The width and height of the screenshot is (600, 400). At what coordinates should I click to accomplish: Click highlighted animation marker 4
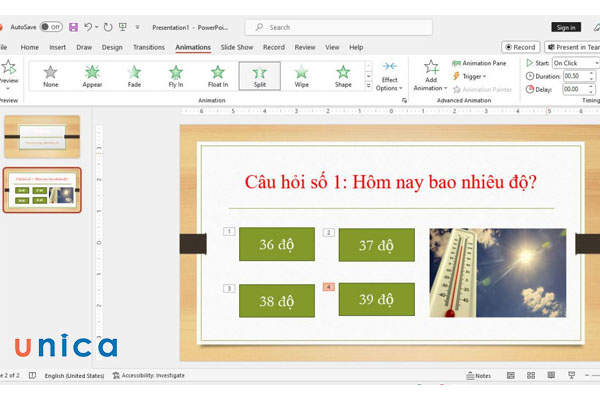(329, 287)
